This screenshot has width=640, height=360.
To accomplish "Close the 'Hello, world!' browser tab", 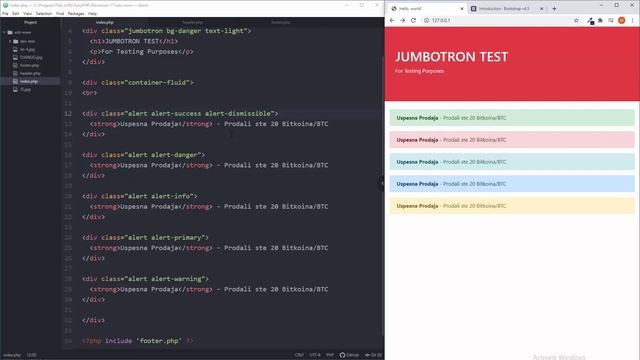I will (x=462, y=9).
